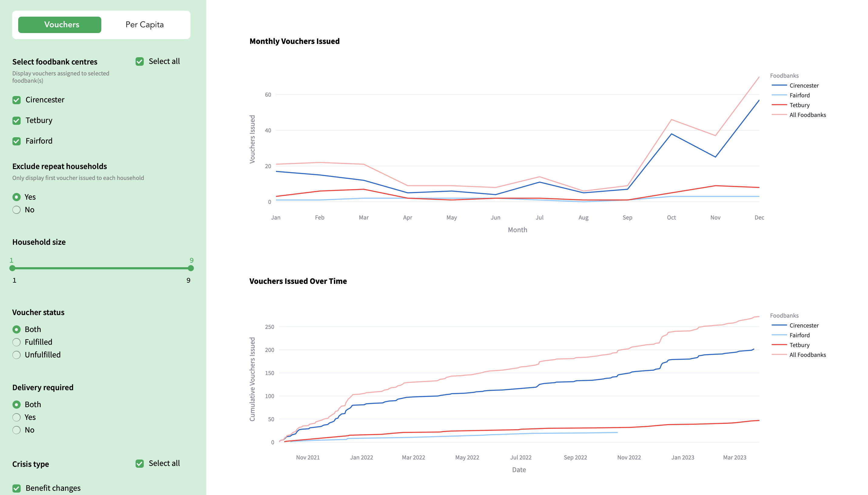868x495 pixels.
Task: Uncheck Select all foodbank centres
Action: coord(140,61)
